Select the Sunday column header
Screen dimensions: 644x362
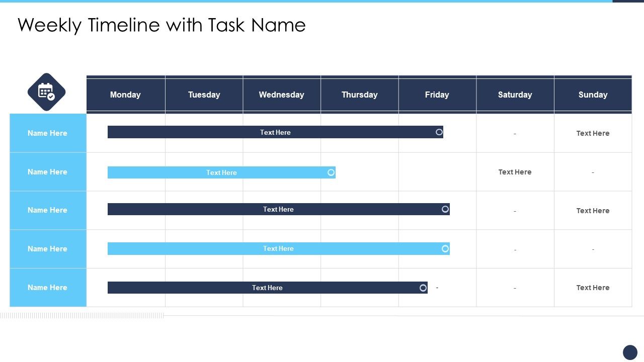click(593, 95)
